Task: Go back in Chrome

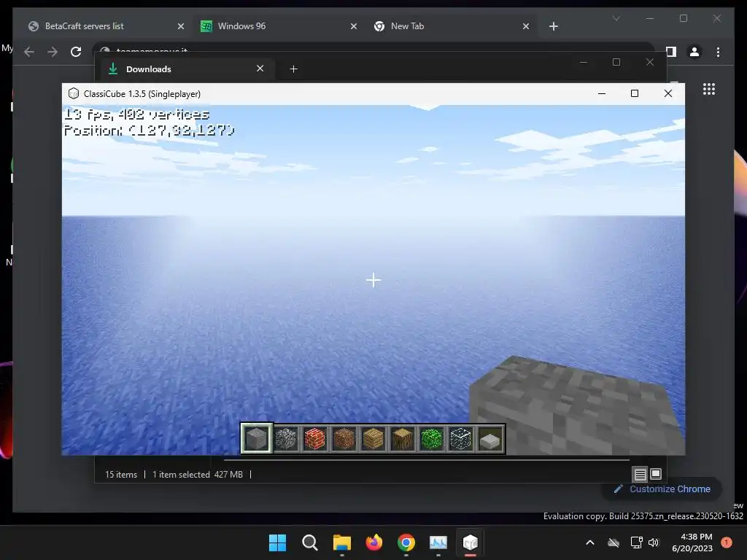Action: point(29,52)
